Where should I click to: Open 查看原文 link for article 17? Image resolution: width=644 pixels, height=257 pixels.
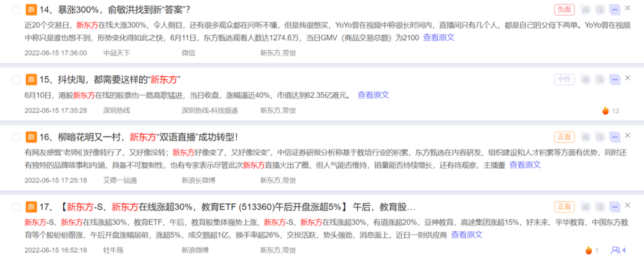467,235
